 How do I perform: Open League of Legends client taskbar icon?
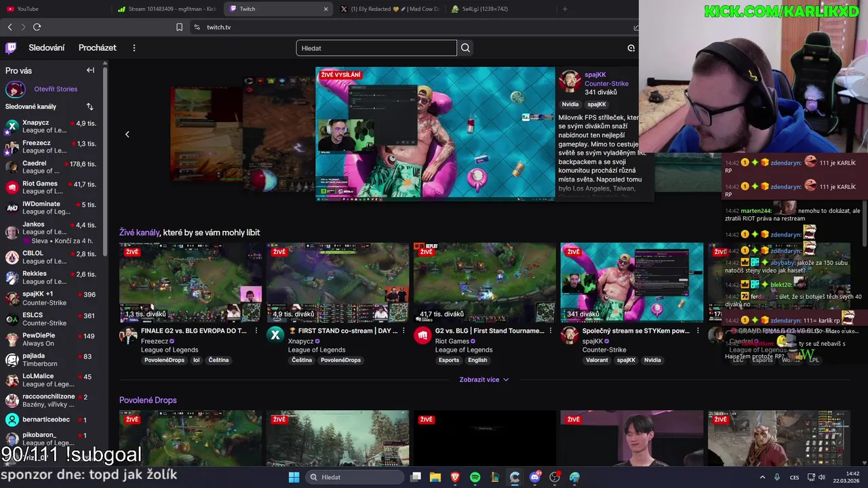pyautogui.click(x=495, y=477)
